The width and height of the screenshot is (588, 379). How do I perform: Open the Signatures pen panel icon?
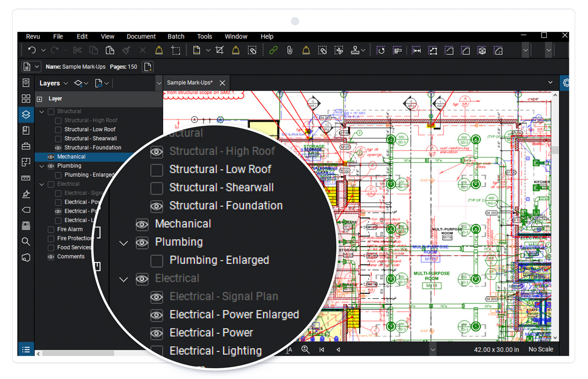coord(26,194)
